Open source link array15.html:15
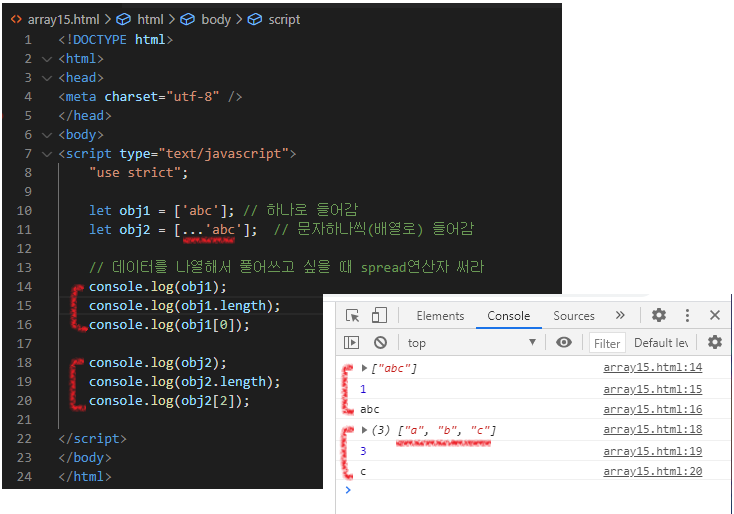The width and height of the screenshot is (734, 514). coord(653,389)
